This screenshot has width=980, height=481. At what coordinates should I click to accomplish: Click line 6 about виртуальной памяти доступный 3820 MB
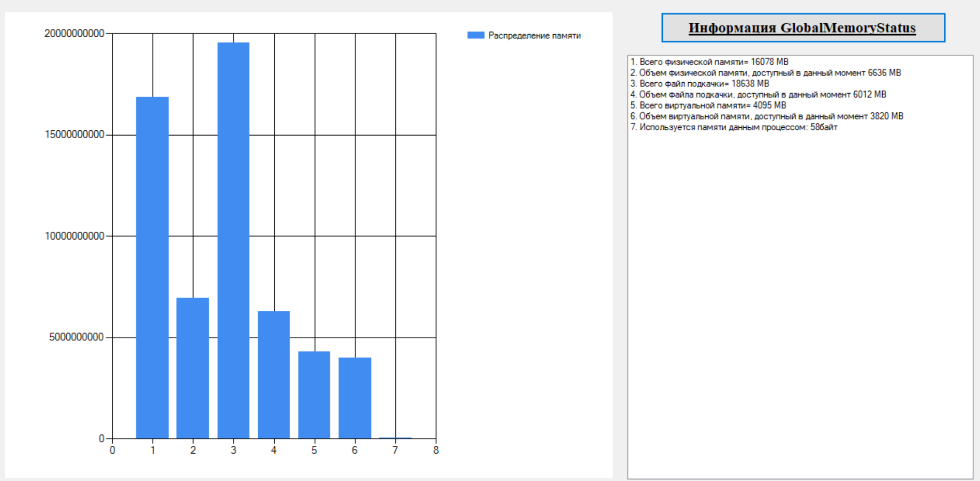(767, 116)
